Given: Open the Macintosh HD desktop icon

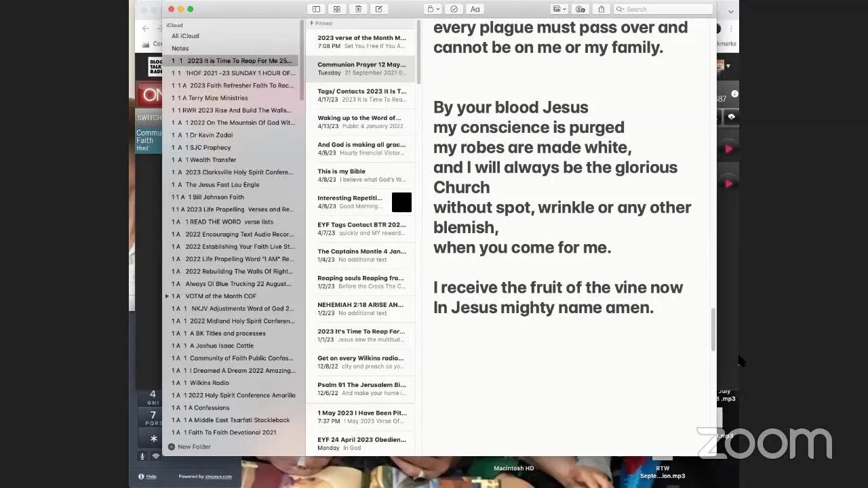Looking at the screenshot, I should click(x=513, y=468).
